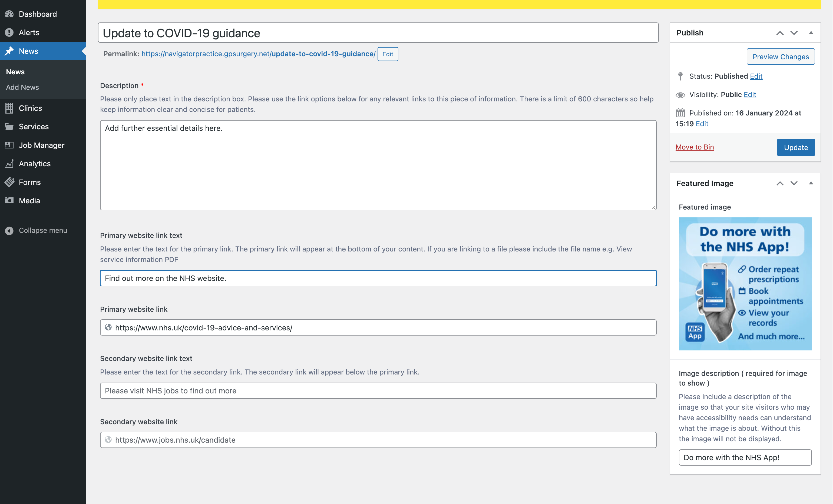
Task: Click the Visibility eye icon
Action: point(680,95)
